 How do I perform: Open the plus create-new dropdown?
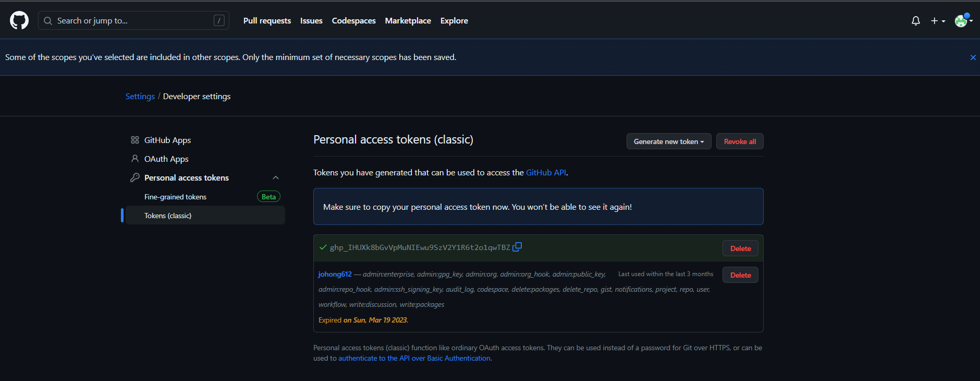938,21
